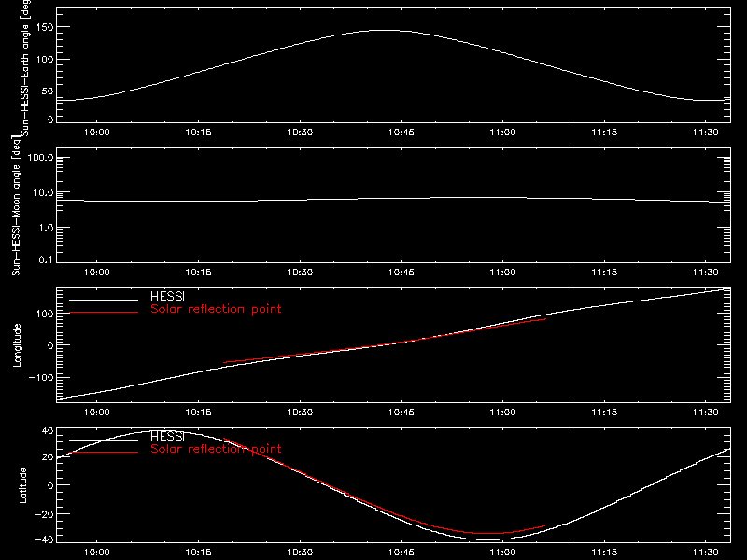Viewport: 747px width, 560px height.
Task: Click the "50" tick on Earth angle plot
Action: pyautogui.click(x=48, y=91)
